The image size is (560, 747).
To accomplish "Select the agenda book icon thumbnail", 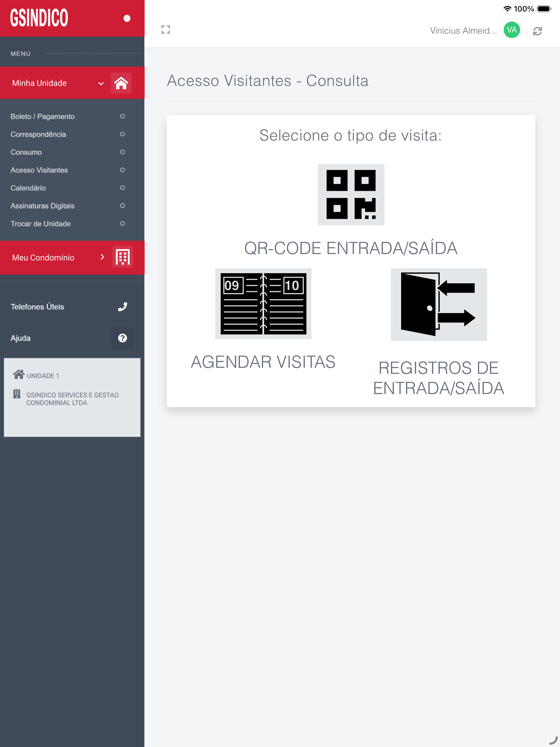I will (x=263, y=304).
